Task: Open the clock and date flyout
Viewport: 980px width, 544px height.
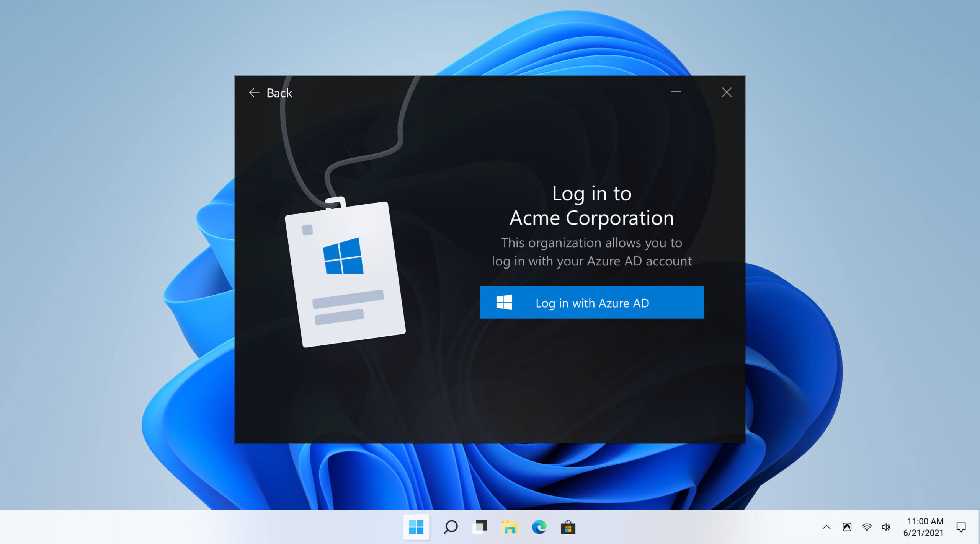Action: coord(924,527)
